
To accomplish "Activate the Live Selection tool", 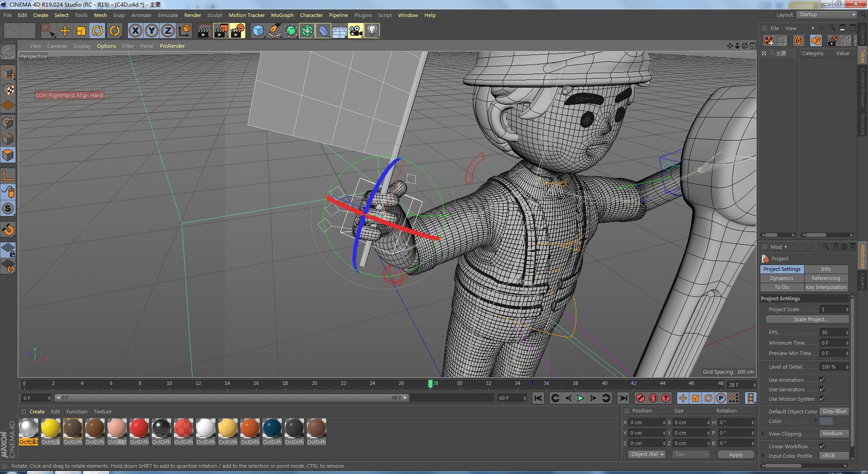I will pyautogui.click(x=48, y=31).
